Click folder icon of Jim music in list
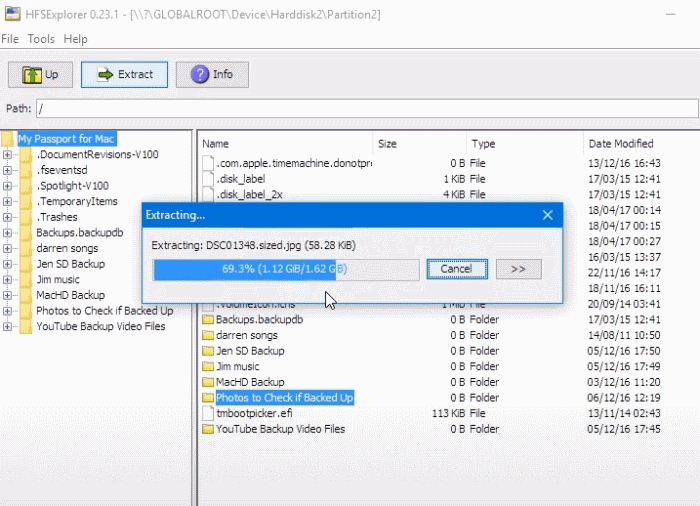 click(x=208, y=366)
